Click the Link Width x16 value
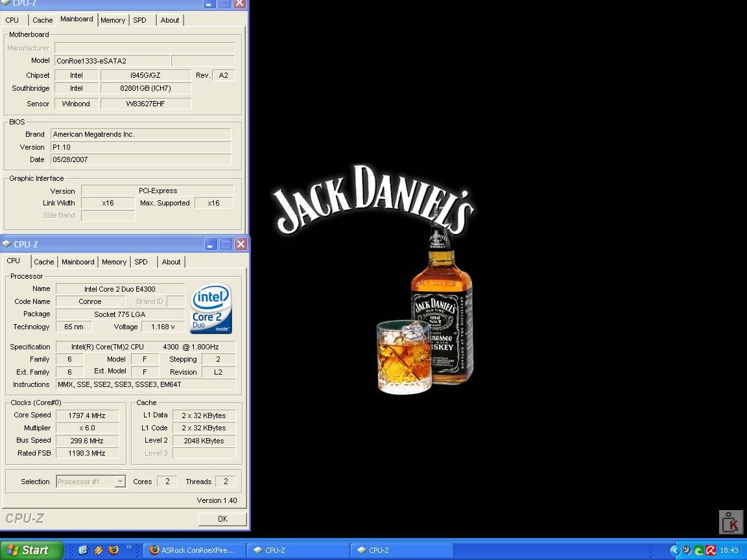747x560 pixels. (108, 203)
